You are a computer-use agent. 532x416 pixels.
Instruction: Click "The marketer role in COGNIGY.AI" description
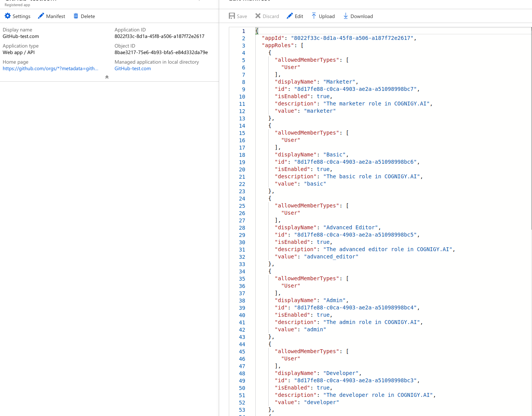[376, 104]
